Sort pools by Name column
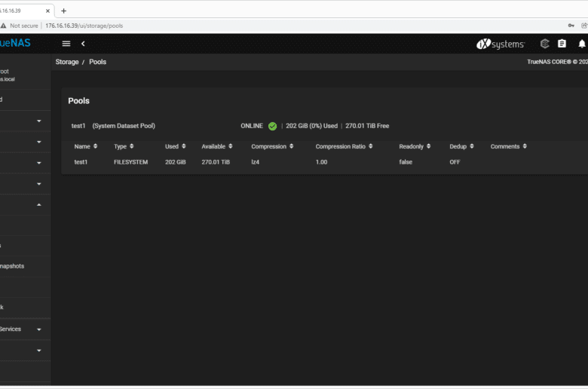 tap(86, 146)
